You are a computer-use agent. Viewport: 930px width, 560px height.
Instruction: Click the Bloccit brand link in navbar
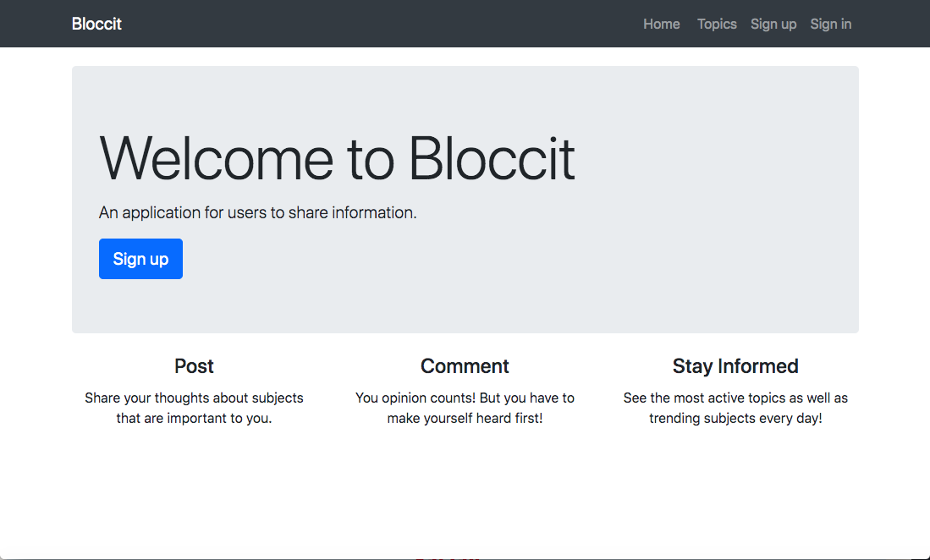pos(96,24)
